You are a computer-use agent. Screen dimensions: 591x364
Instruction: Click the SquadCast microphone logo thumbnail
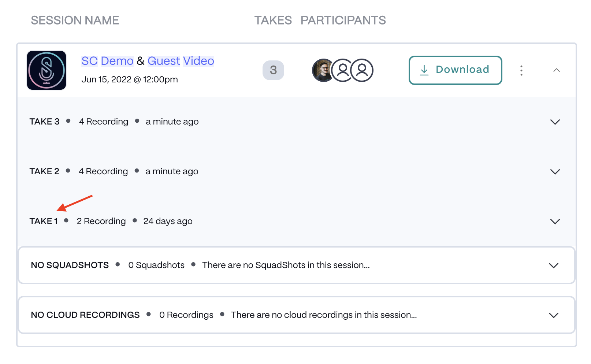(x=47, y=70)
